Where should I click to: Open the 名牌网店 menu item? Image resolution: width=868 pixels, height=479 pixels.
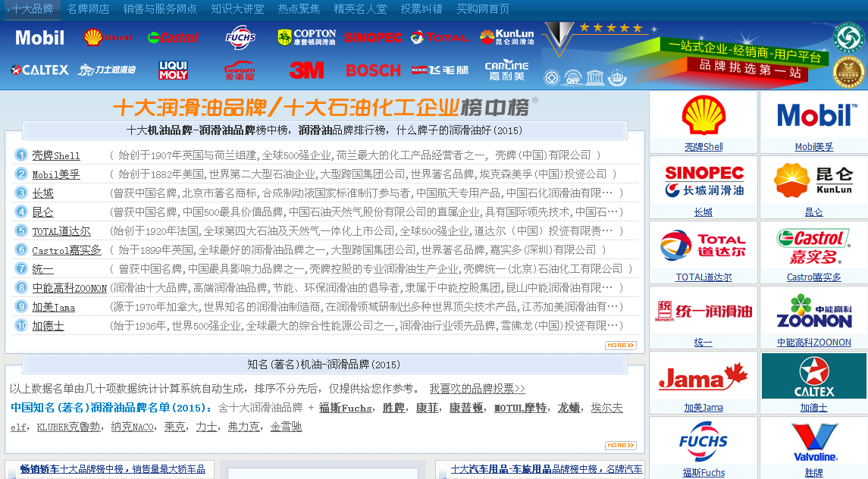(x=88, y=9)
